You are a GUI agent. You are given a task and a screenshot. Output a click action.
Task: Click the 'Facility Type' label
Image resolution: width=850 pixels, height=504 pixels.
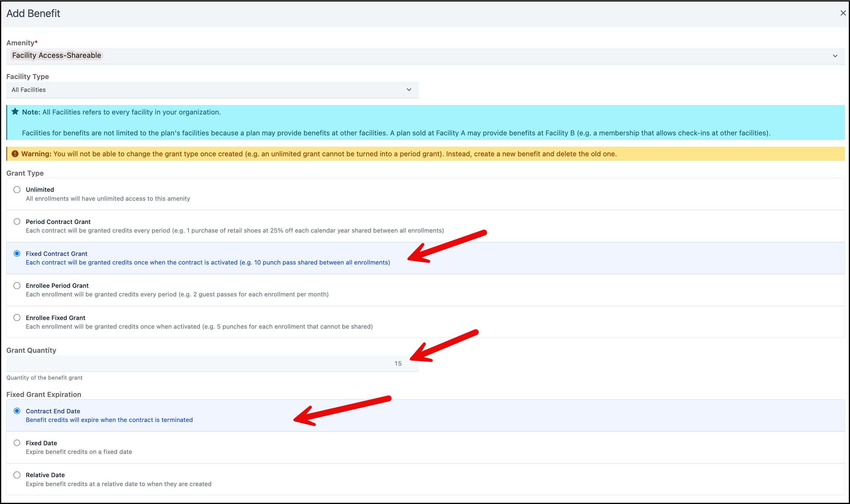[x=27, y=76]
